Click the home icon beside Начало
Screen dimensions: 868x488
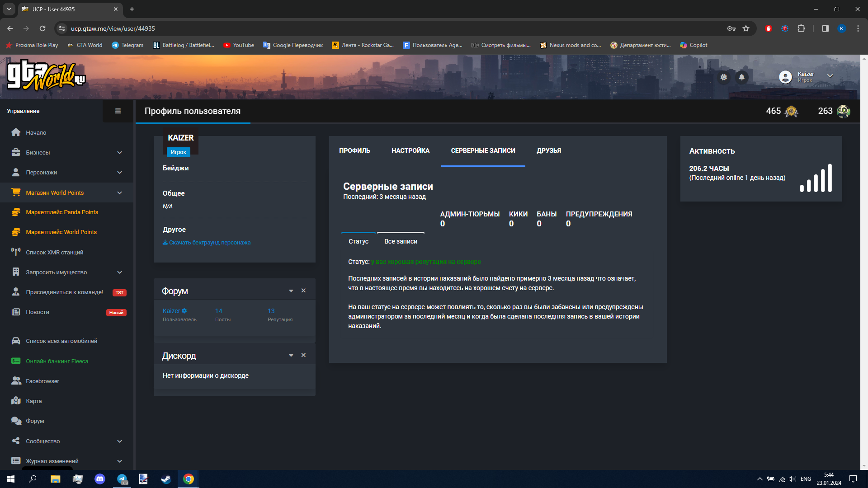tap(16, 132)
